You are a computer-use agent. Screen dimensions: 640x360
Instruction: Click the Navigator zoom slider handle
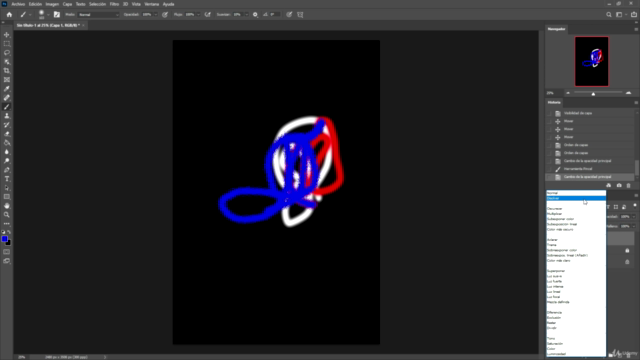click(593, 94)
